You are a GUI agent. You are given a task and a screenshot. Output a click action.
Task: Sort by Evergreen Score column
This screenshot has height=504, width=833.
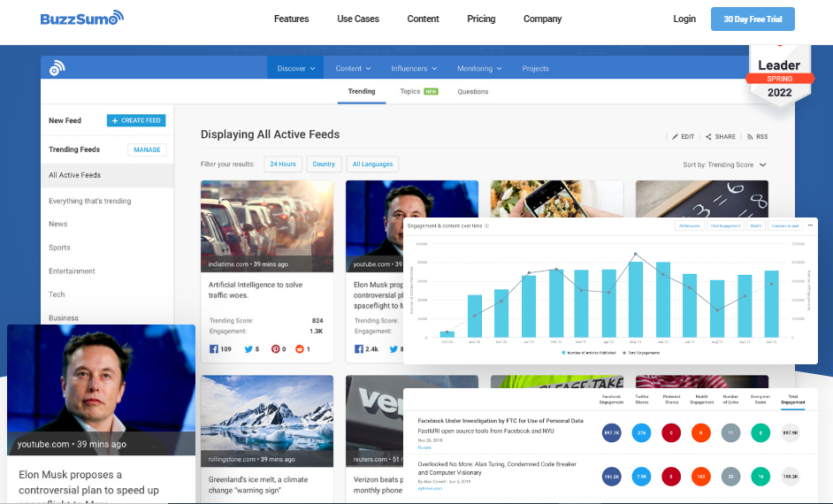(760, 400)
